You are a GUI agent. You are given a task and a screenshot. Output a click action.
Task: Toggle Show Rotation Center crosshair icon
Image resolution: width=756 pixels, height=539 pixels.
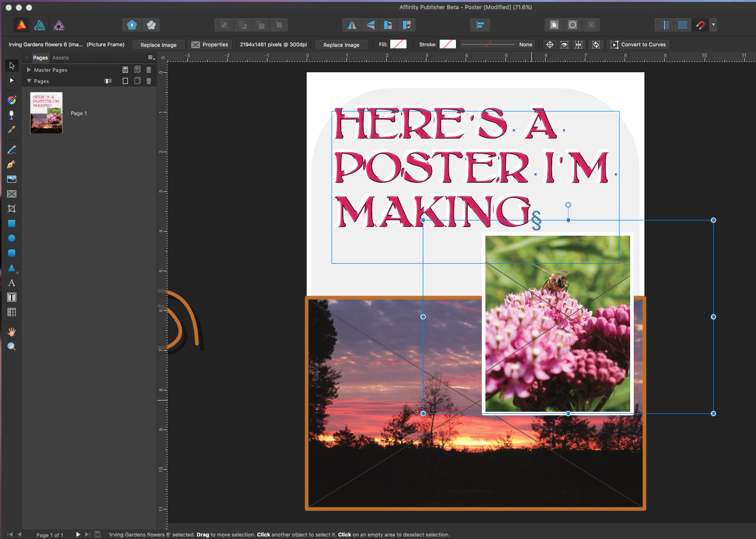pyautogui.click(x=550, y=45)
